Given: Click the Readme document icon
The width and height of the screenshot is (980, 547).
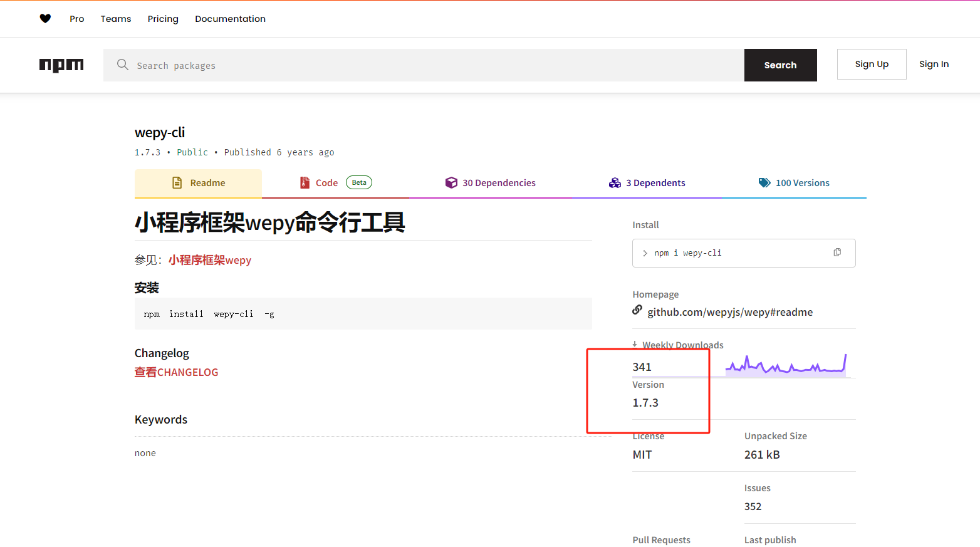Looking at the screenshot, I should point(177,183).
